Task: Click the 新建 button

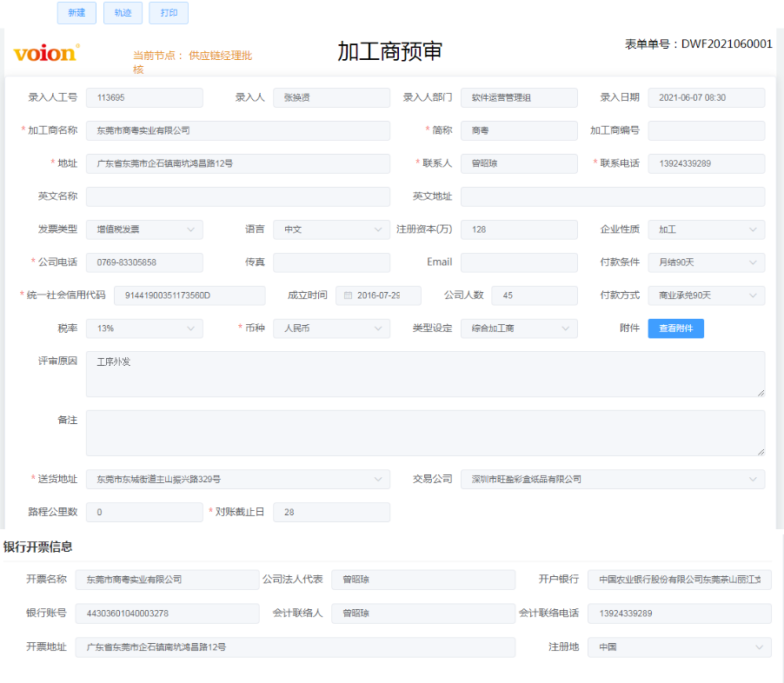Action: point(76,13)
